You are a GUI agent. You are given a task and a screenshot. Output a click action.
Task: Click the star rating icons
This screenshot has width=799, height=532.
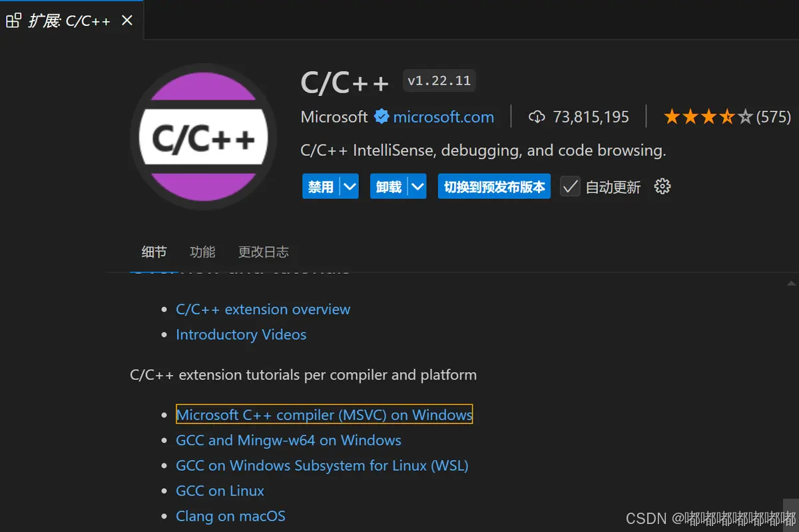pyautogui.click(x=708, y=117)
